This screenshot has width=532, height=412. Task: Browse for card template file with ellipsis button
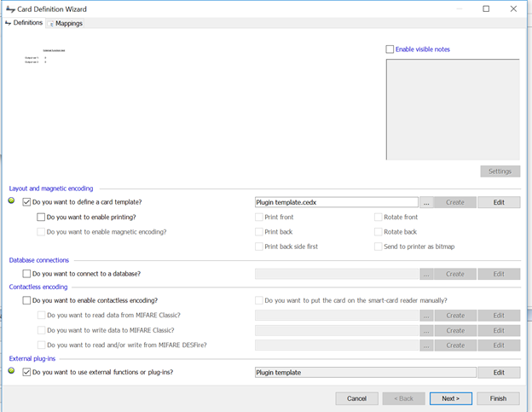426,202
